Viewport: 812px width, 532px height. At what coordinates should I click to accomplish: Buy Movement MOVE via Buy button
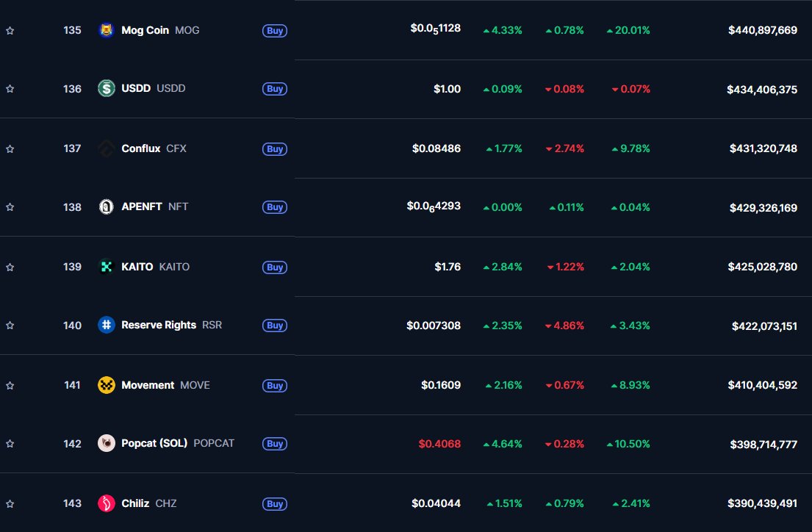coord(275,385)
